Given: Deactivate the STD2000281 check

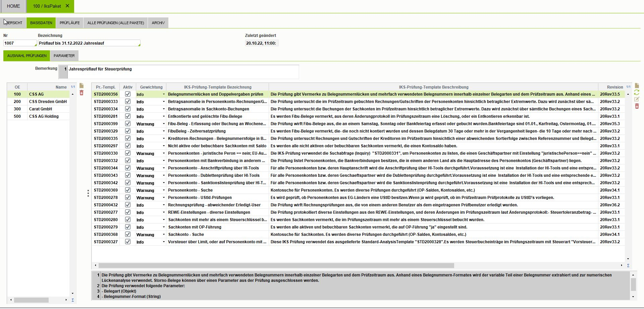Looking at the screenshot, I should (x=128, y=116).
